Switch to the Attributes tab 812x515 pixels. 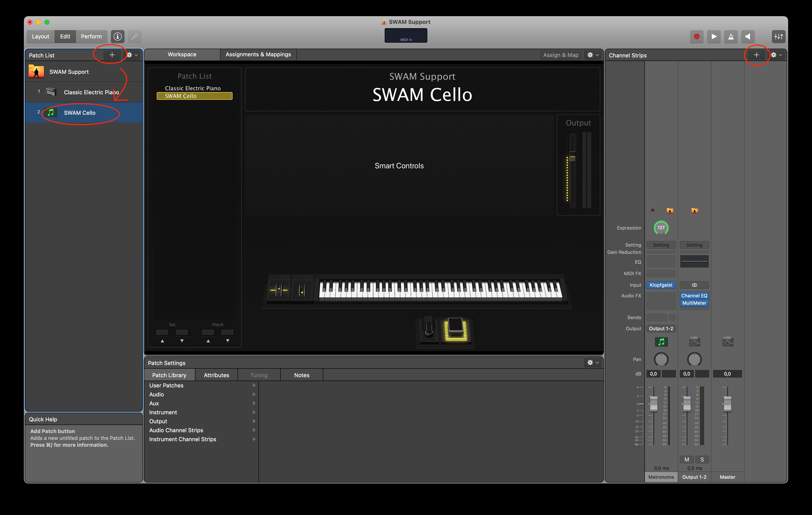216,375
